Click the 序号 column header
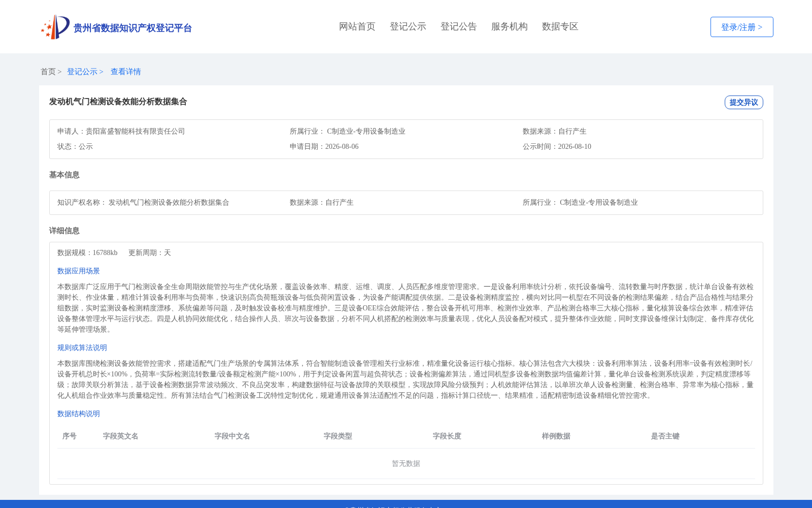Viewport: 812px width, 508px height. click(x=70, y=436)
